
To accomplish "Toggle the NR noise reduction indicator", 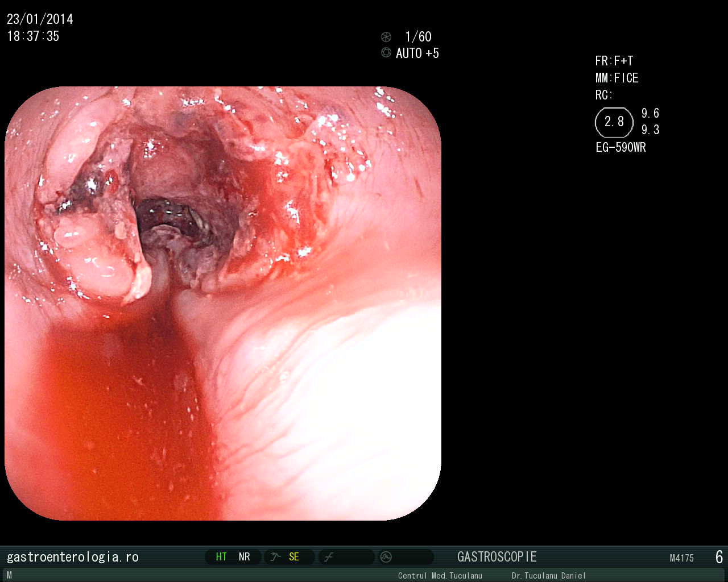I will point(245,557).
